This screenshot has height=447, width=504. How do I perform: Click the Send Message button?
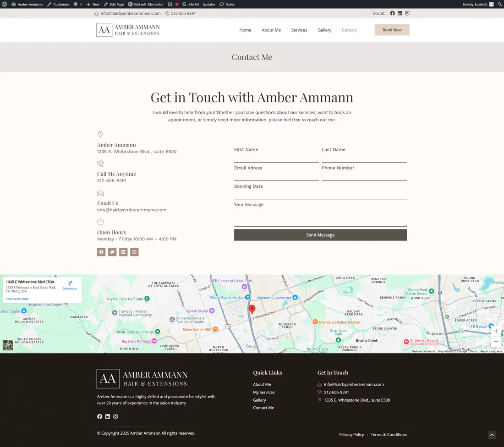(320, 235)
